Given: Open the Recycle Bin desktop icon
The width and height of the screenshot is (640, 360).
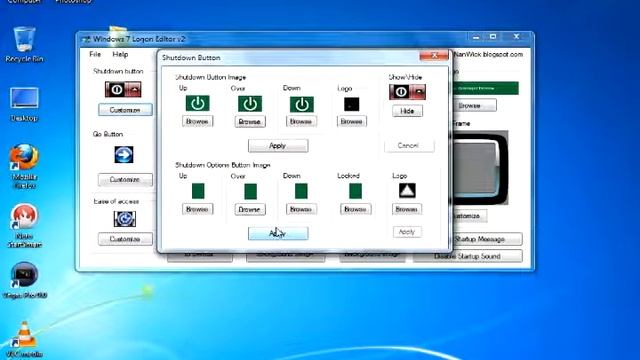Looking at the screenshot, I should point(24,44).
